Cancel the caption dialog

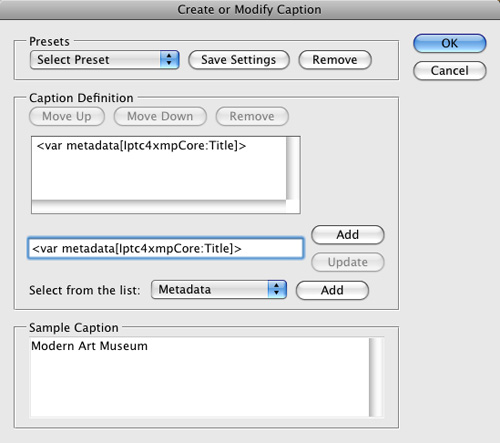click(450, 71)
